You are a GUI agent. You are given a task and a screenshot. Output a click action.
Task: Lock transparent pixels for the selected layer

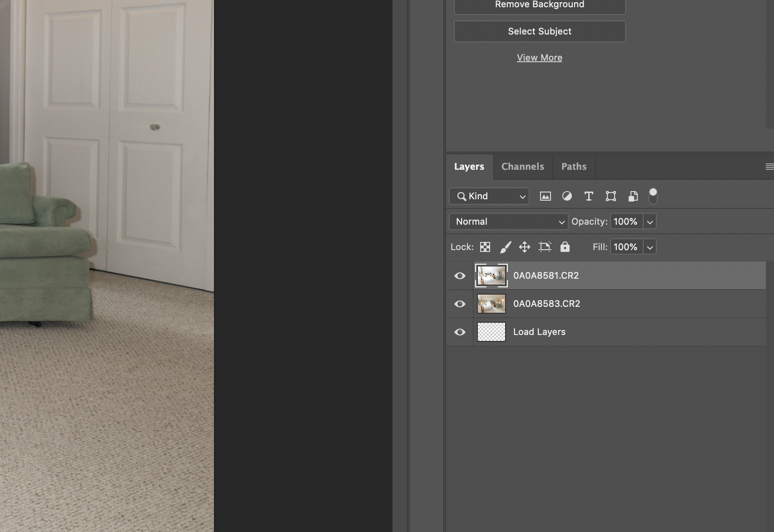pos(485,246)
